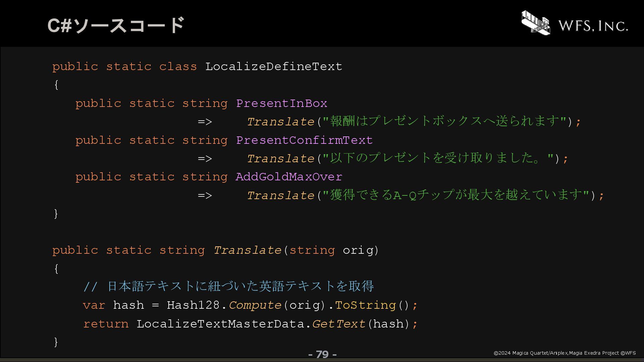Viewport: 644px width, 362px height.
Task: Click Translate call on the AddGoldMaxOver line
Action: click(x=281, y=195)
